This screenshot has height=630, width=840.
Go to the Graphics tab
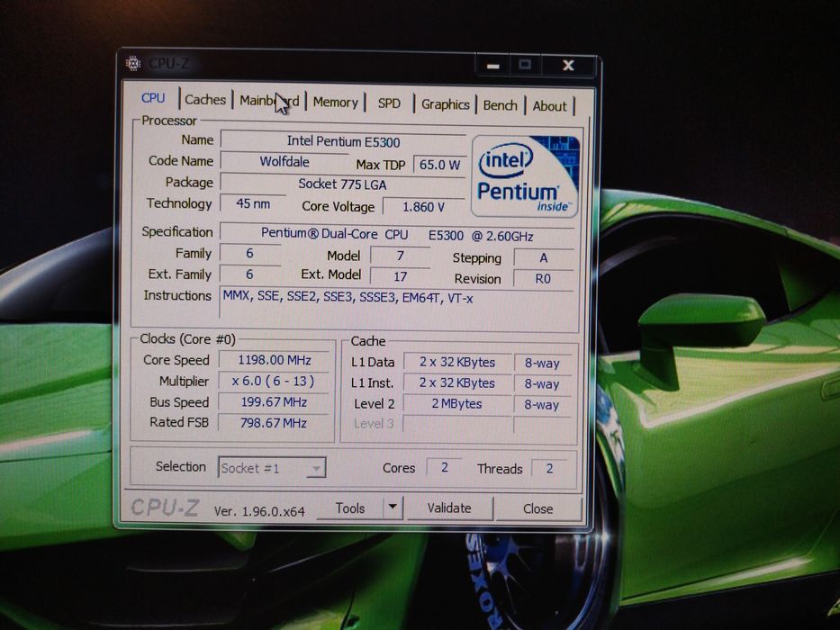coord(445,104)
